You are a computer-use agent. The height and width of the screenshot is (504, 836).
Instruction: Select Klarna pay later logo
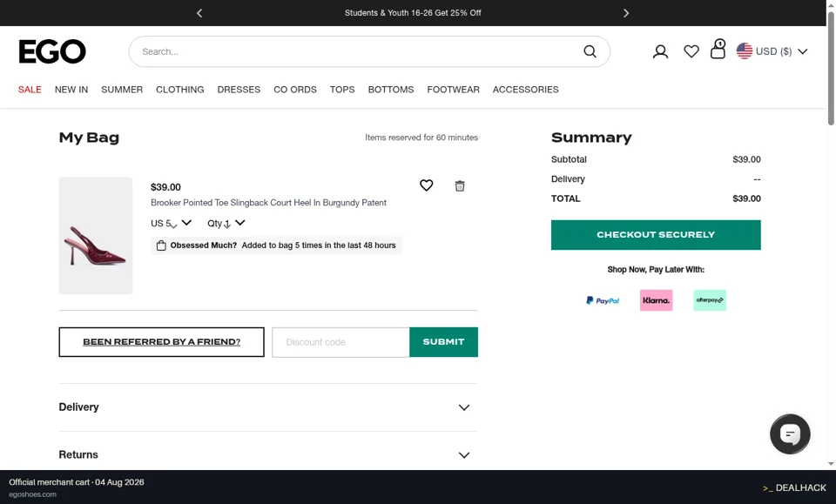[x=656, y=300]
